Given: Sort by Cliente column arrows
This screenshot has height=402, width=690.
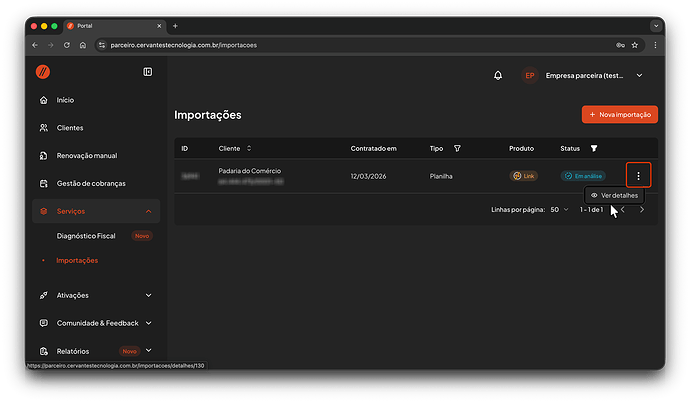Looking at the screenshot, I should coord(249,149).
